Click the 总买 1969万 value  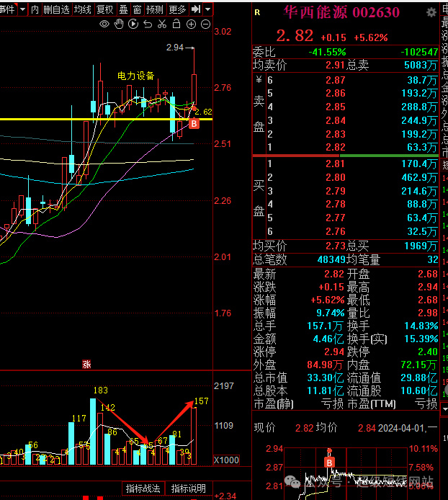click(421, 246)
